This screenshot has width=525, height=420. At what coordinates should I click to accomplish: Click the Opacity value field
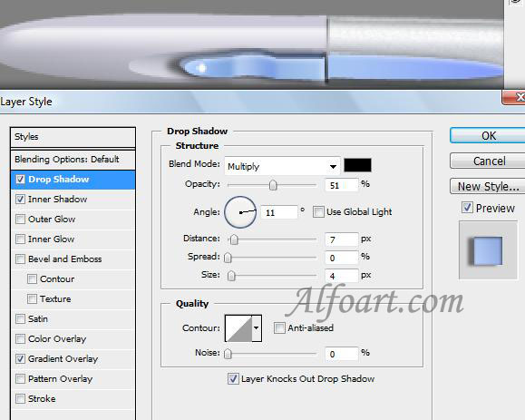tap(342, 185)
